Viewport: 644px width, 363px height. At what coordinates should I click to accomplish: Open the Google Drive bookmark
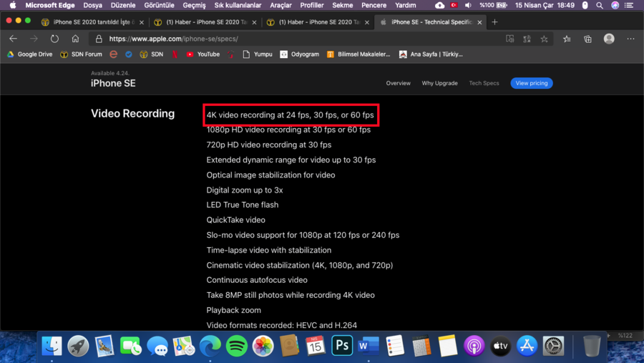29,54
